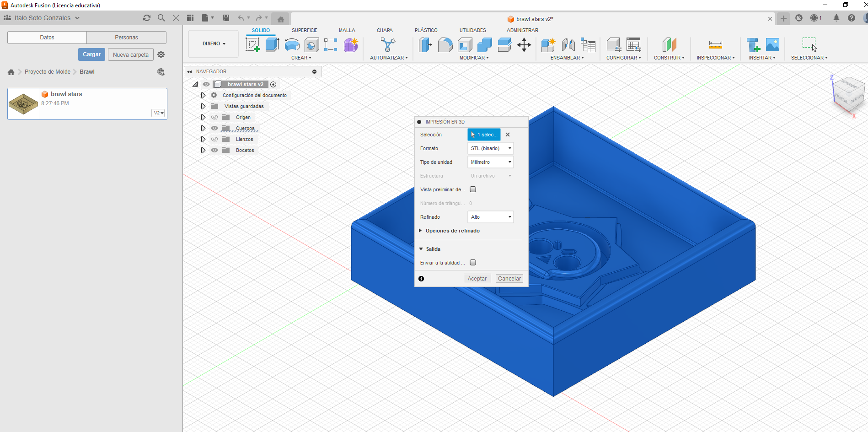
Task: Hide the Cuerpos folder
Action: pyautogui.click(x=214, y=128)
